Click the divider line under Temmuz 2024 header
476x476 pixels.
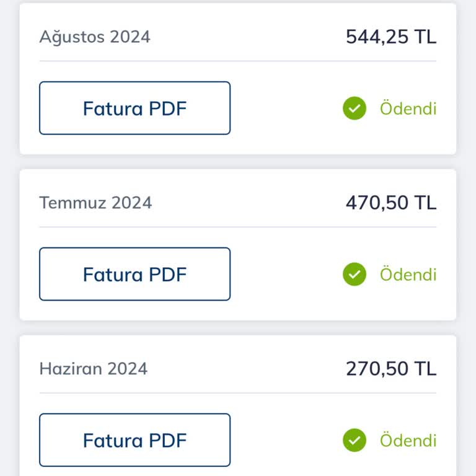238,227
